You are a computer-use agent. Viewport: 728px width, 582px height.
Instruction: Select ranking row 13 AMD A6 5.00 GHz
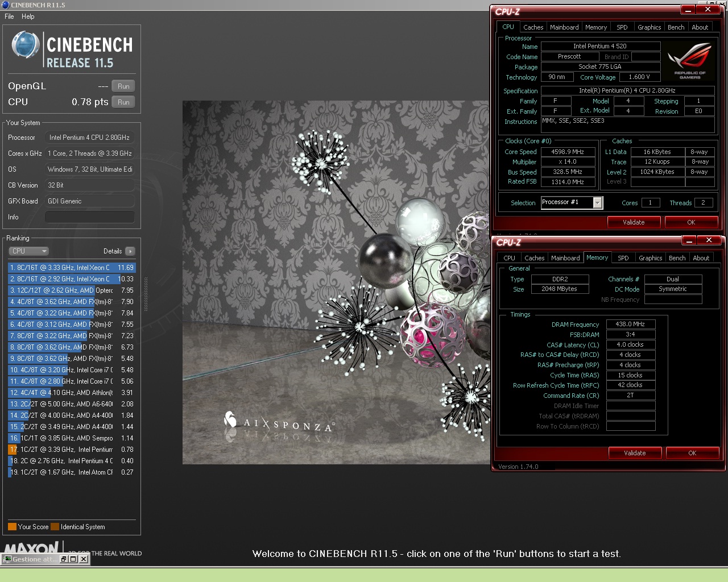72,404
